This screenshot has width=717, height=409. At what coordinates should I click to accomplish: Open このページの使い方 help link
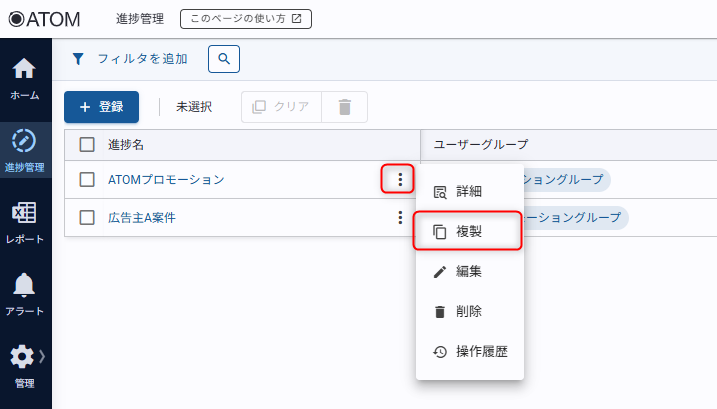pyautogui.click(x=246, y=18)
